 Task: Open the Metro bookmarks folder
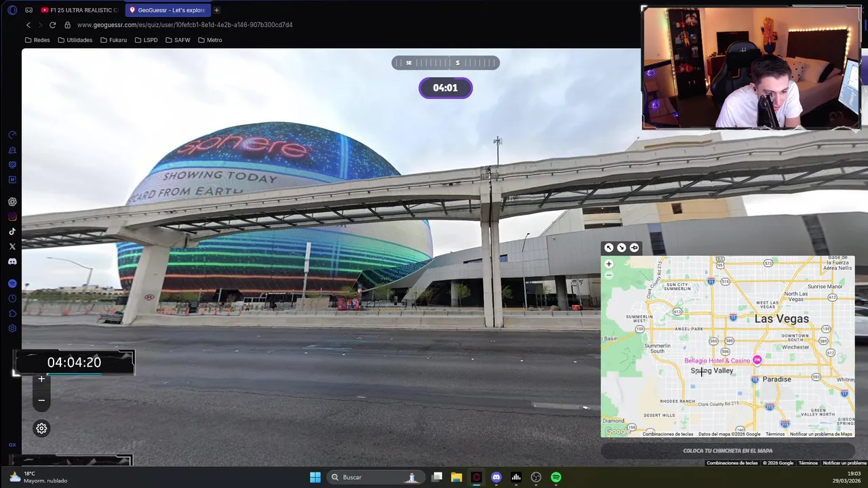tap(210, 40)
